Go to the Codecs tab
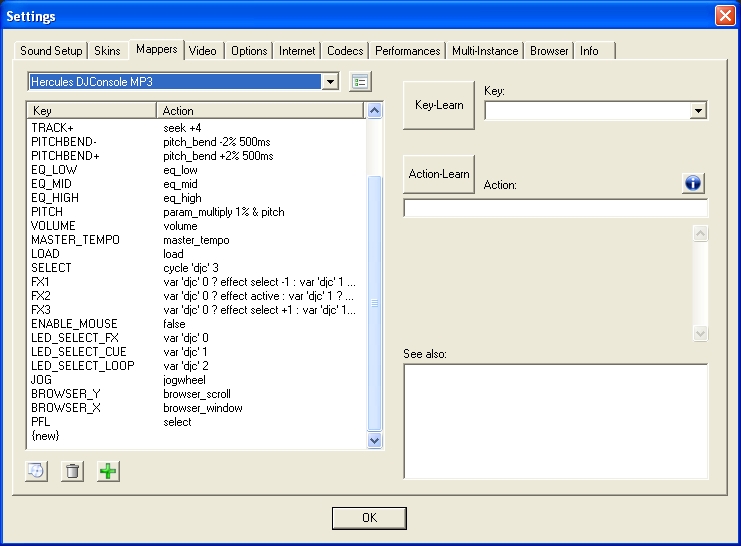 coord(345,50)
